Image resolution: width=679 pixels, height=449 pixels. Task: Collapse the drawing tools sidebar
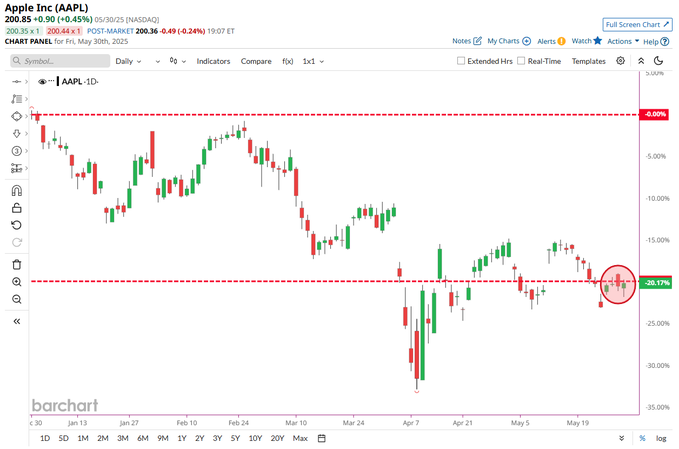(x=16, y=321)
